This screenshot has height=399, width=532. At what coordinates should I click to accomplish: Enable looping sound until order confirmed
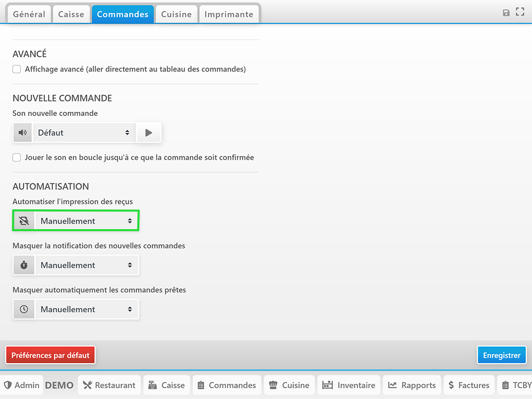17,157
